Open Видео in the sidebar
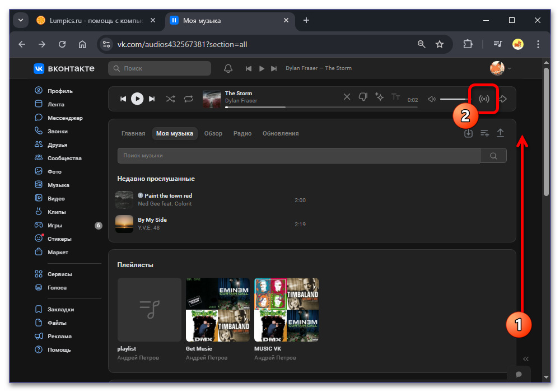The width and height of the screenshot is (560, 392). [50, 198]
